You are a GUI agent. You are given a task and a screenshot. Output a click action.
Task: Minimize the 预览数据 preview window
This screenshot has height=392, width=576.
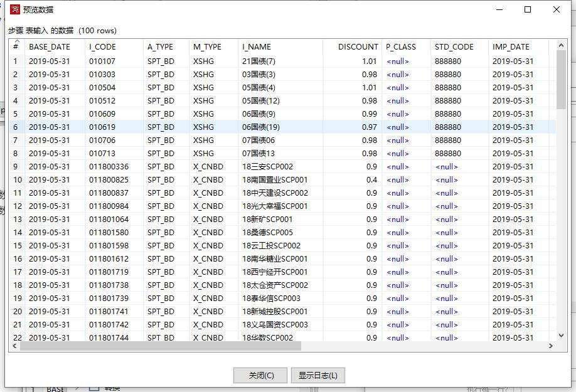click(x=499, y=9)
